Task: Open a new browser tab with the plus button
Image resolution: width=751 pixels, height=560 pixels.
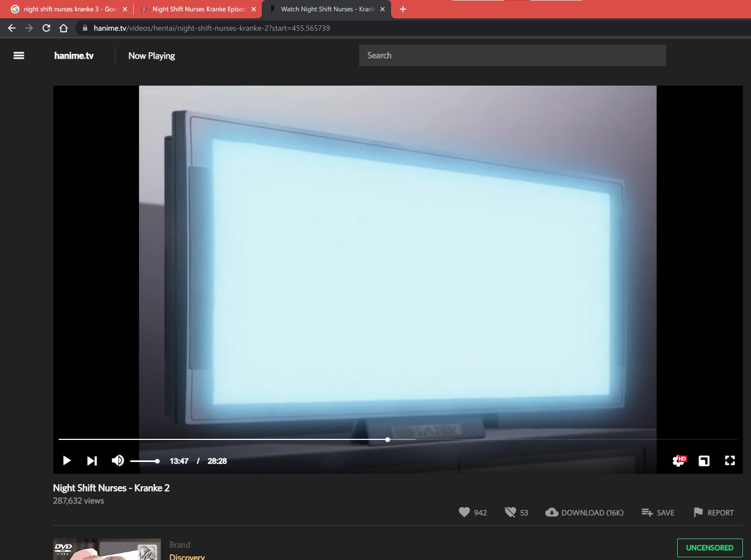Action: point(403,9)
